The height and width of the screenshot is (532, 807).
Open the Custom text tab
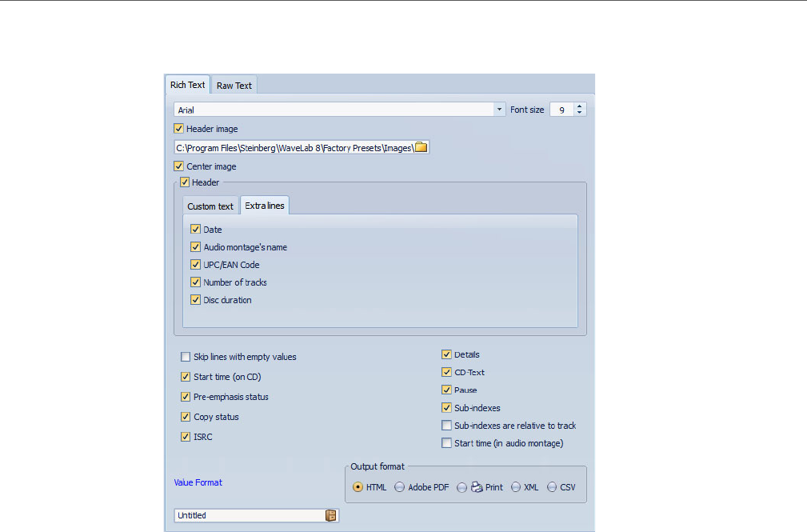point(210,206)
